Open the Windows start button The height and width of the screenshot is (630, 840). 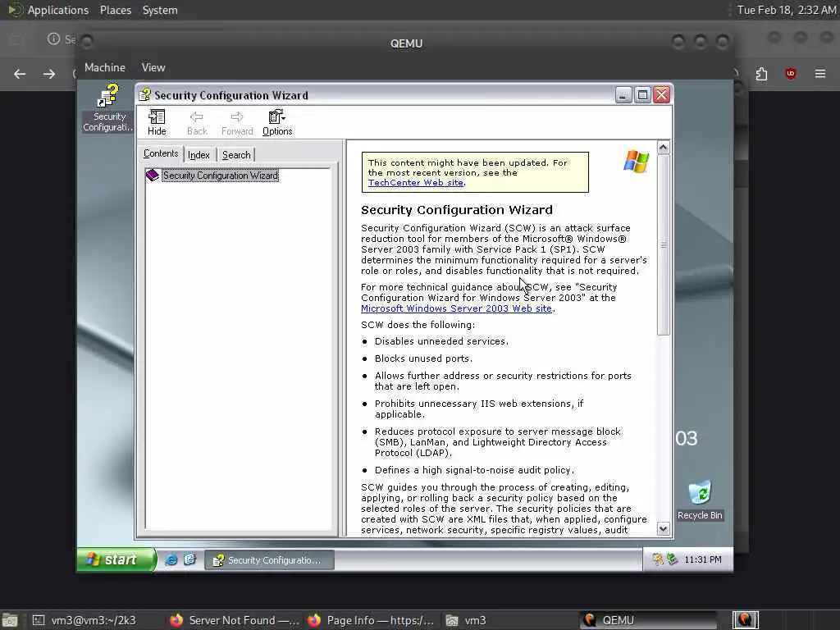coord(116,559)
